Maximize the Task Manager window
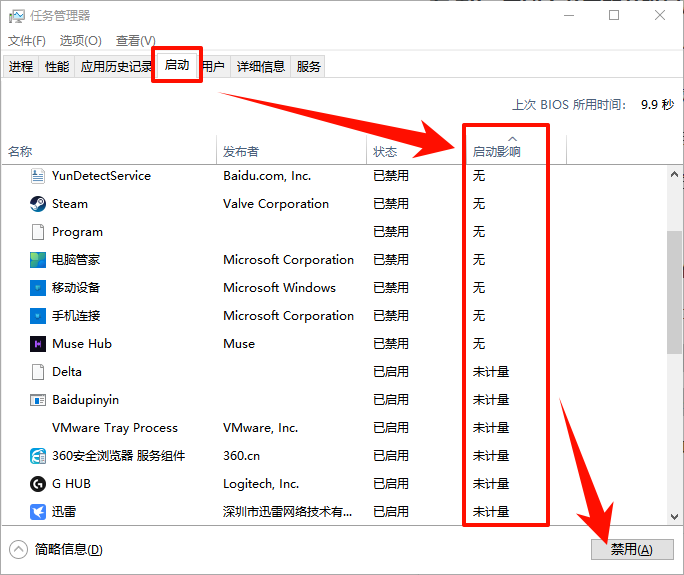The height and width of the screenshot is (575, 684). pos(614,15)
